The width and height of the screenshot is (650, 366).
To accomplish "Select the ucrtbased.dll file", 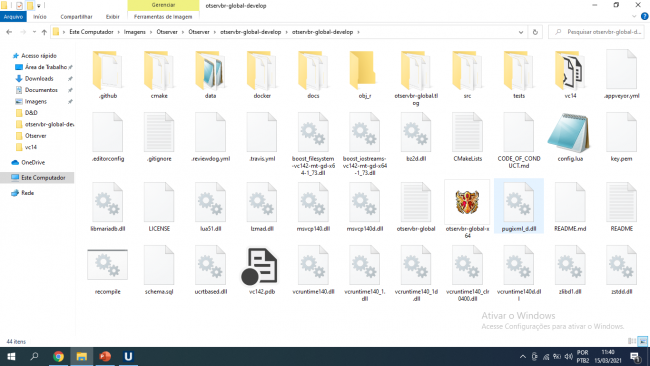I will pyautogui.click(x=211, y=271).
